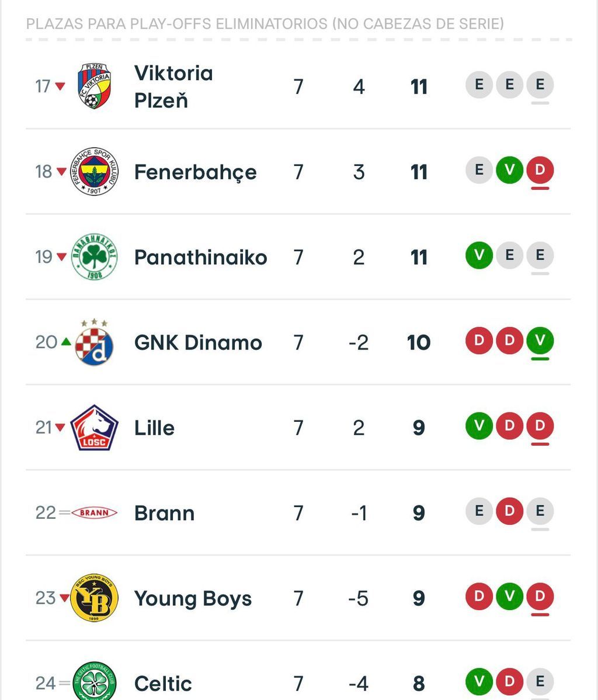Open the Young Boys team name link
This screenshot has height=700, width=598.
pos(193,598)
